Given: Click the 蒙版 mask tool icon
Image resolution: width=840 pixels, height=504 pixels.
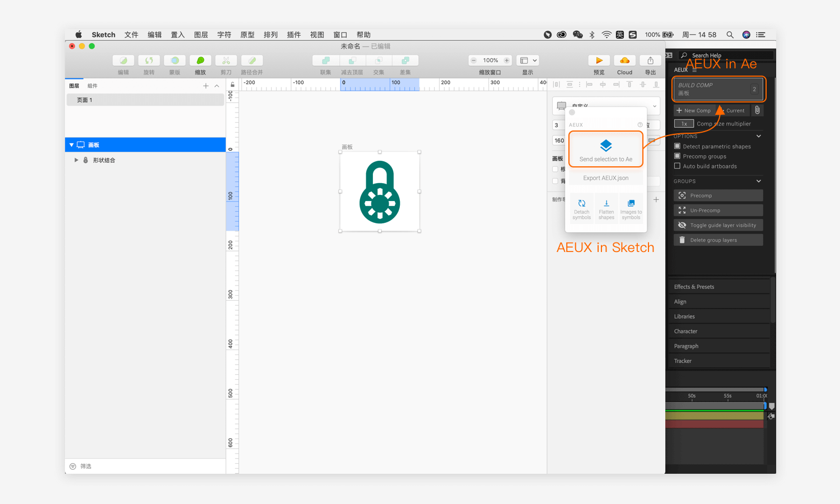Looking at the screenshot, I should click(x=175, y=60).
